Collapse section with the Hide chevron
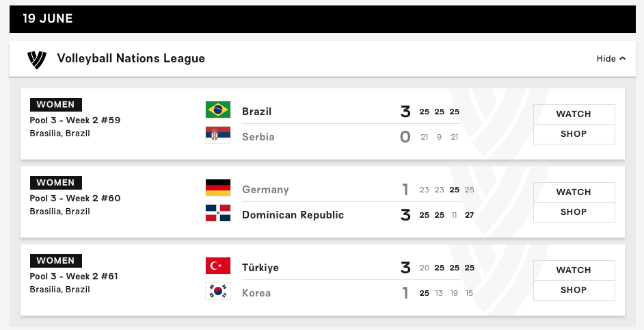The width and height of the screenshot is (644, 330). [611, 58]
